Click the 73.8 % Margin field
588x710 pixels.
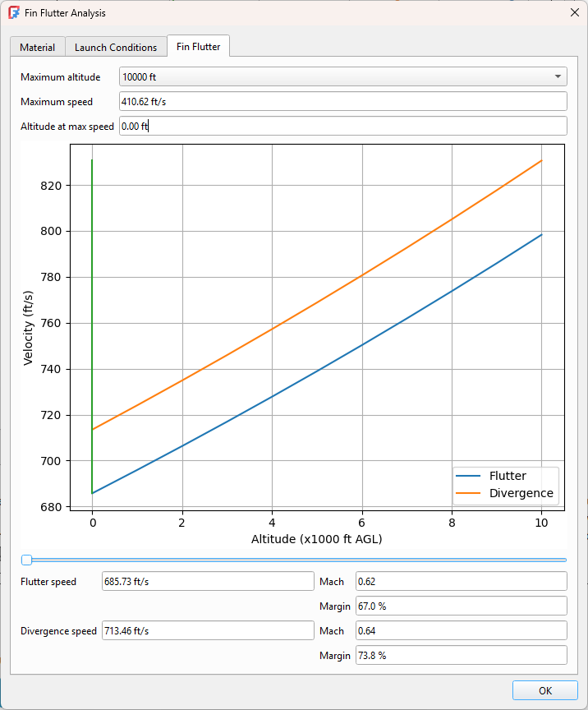[x=461, y=656]
